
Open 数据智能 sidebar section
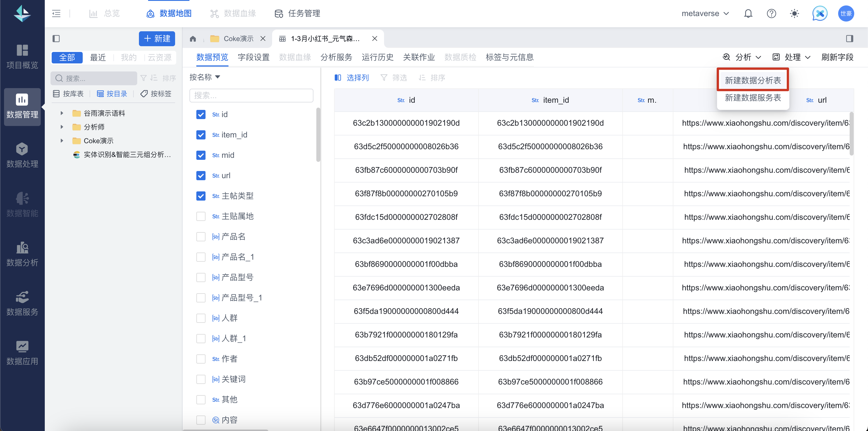(22, 205)
